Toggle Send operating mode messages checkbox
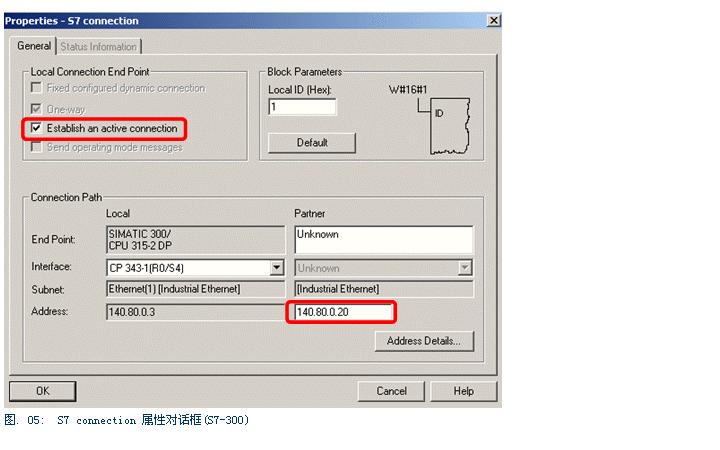The height and width of the screenshot is (450, 720). [x=36, y=147]
